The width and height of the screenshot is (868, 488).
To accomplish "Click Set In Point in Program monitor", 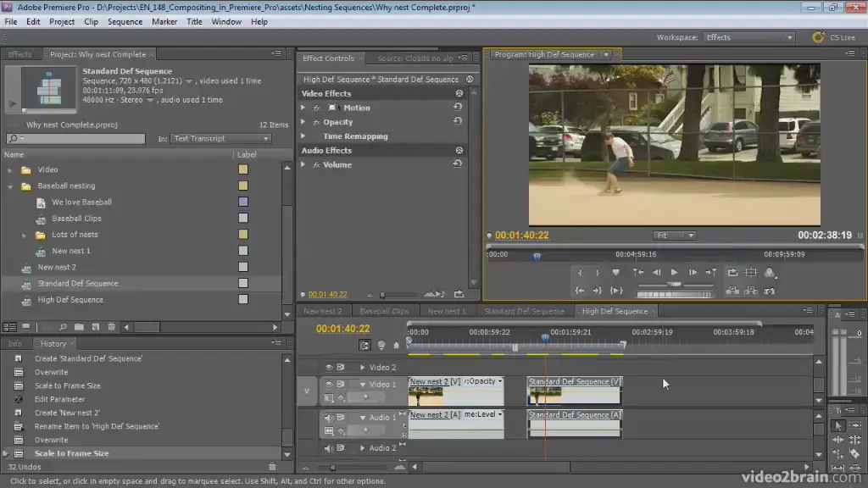I will click(x=580, y=273).
